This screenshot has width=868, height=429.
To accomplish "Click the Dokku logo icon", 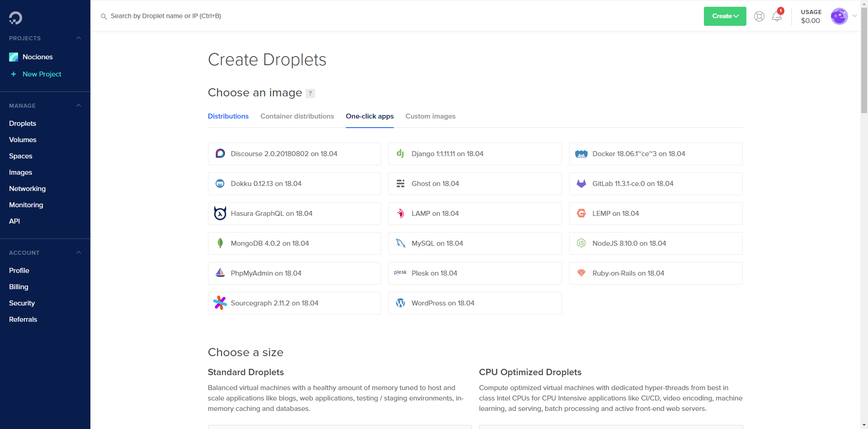I will pyautogui.click(x=220, y=184).
